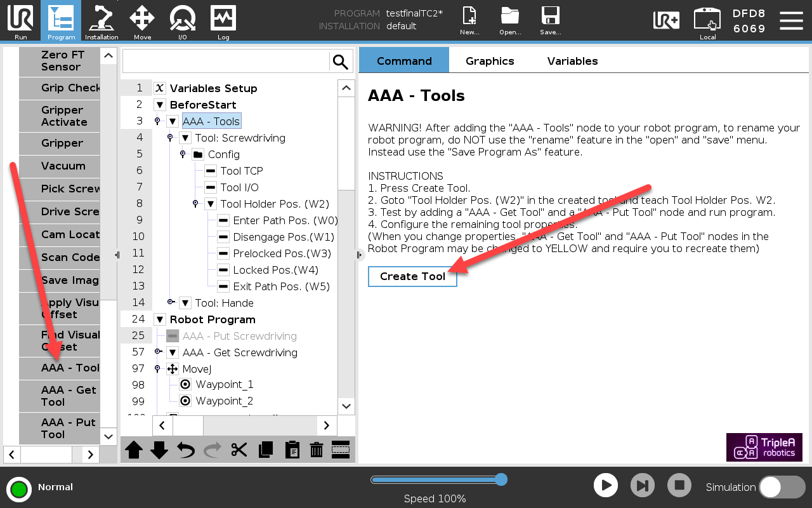Expand the Tool: Hande node
This screenshot has width=812, height=508.
185,303
